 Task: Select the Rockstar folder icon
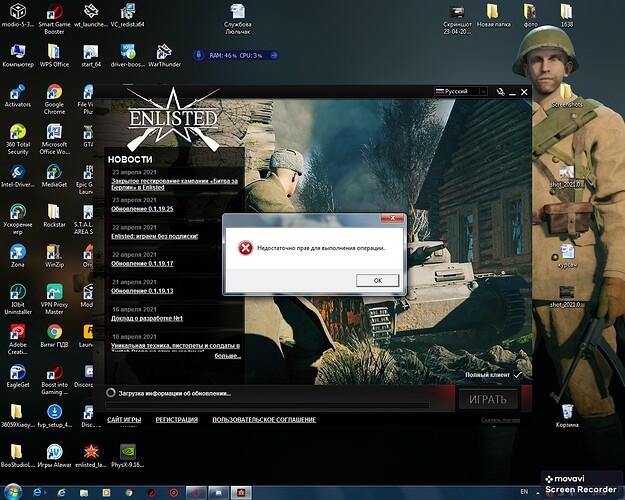[54, 216]
